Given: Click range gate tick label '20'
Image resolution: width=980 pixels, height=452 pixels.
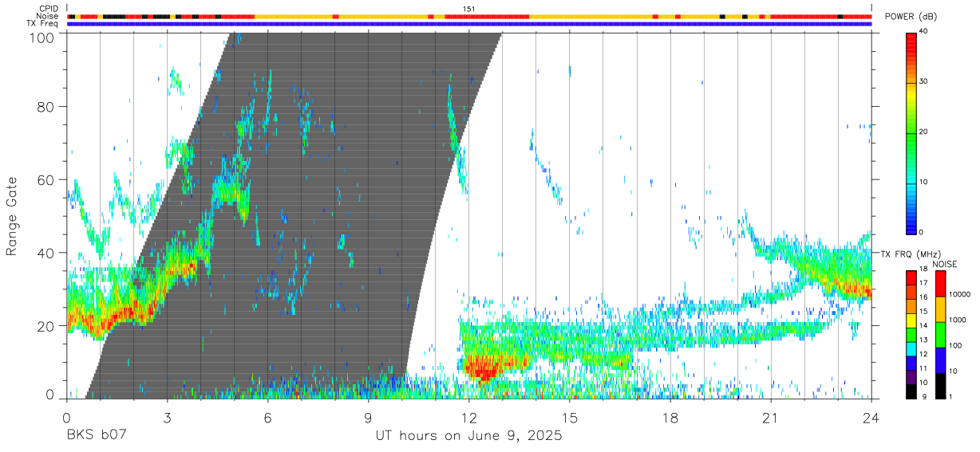Looking at the screenshot, I should point(47,326).
